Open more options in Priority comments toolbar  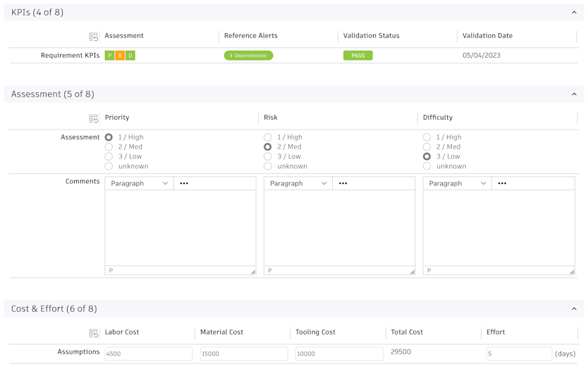[x=184, y=184]
